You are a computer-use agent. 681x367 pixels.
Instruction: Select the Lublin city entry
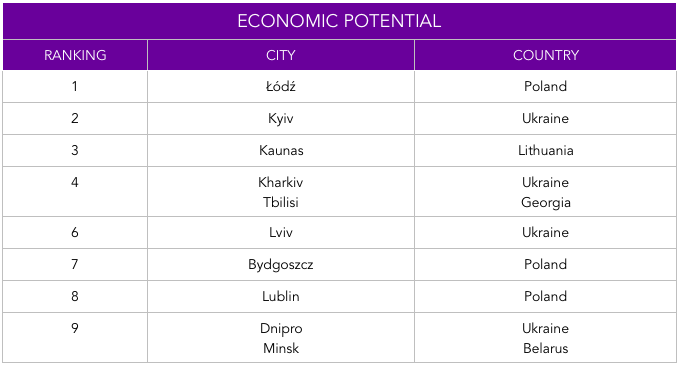coord(281,296)
